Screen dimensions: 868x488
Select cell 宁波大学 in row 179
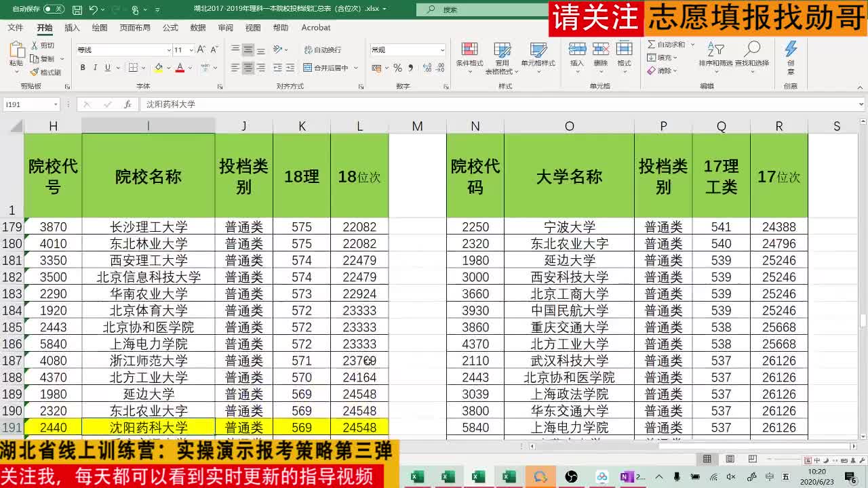point(569,227)
